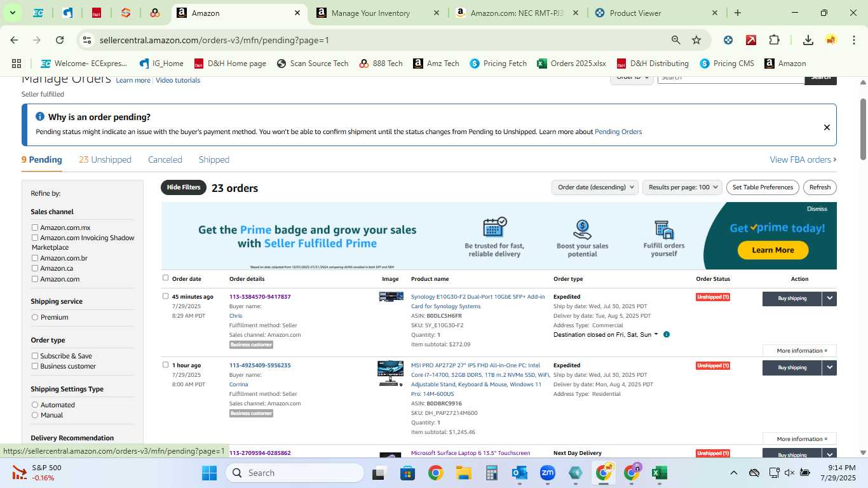Dismiss the order pending info banner

point(827,127)
